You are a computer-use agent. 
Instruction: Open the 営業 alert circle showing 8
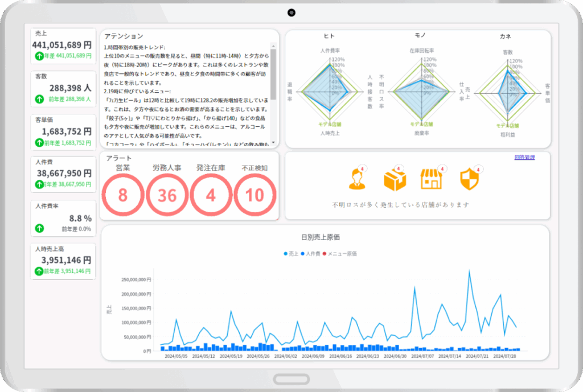pyautogui.click(x=123, y=195)
